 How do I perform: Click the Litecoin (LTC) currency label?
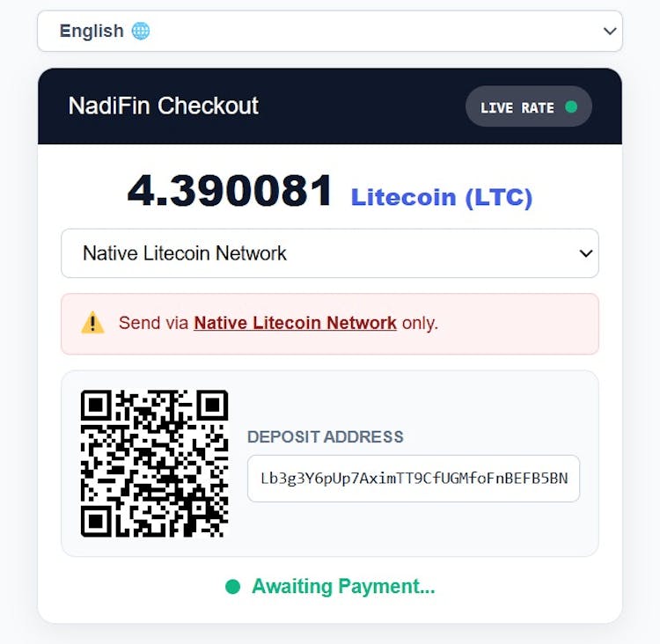[x=442, y=197]
